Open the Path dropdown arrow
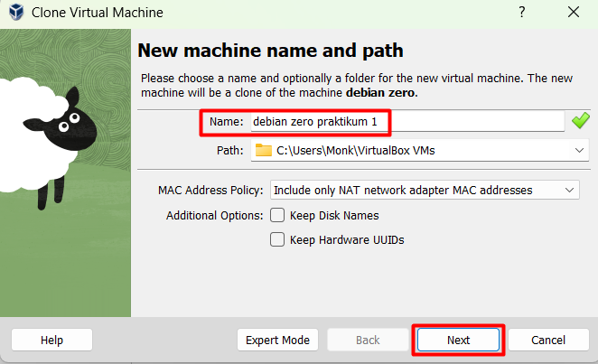Image resolution: width=598 pixels, height=364 pixels. pyautogui.click(x=579, y=150)
